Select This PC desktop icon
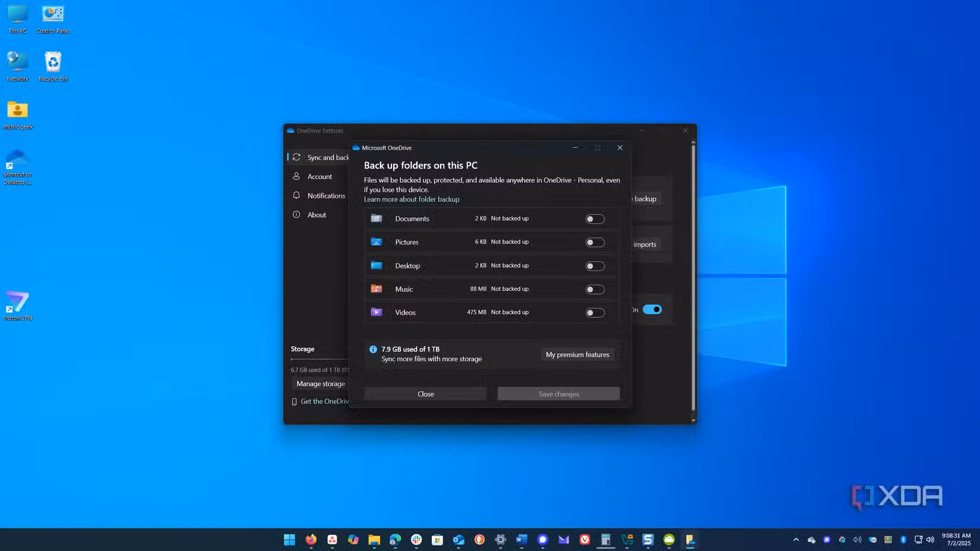Viewport: 980px width, 551px height. (17, 18)
